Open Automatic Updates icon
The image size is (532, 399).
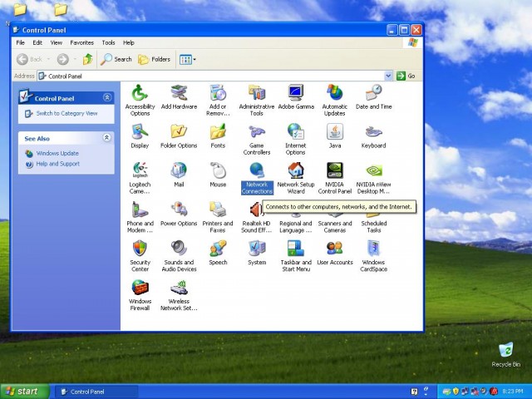tap(334, 93)
